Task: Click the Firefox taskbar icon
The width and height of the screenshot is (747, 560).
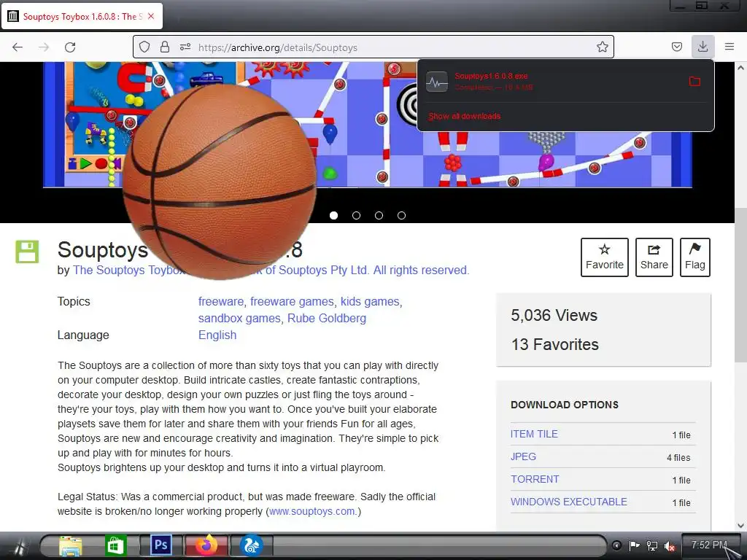Action: pyautogui.click(x=206, y=545)
